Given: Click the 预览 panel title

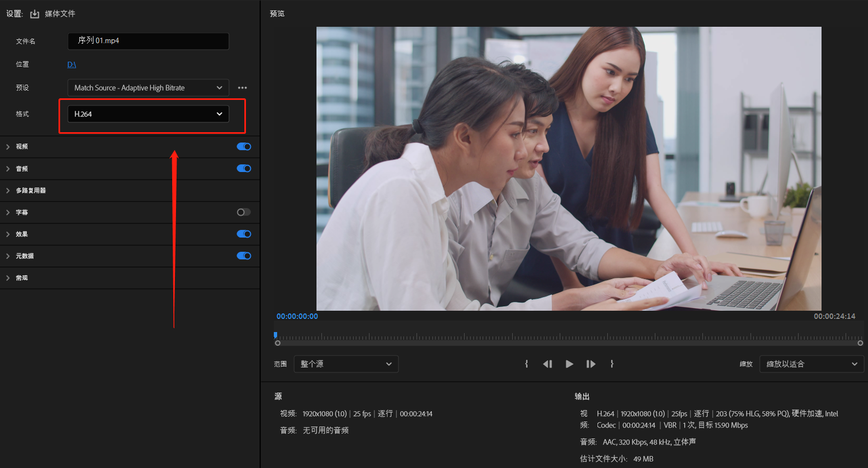Looking at the screenshot, I should click(277, 14).
